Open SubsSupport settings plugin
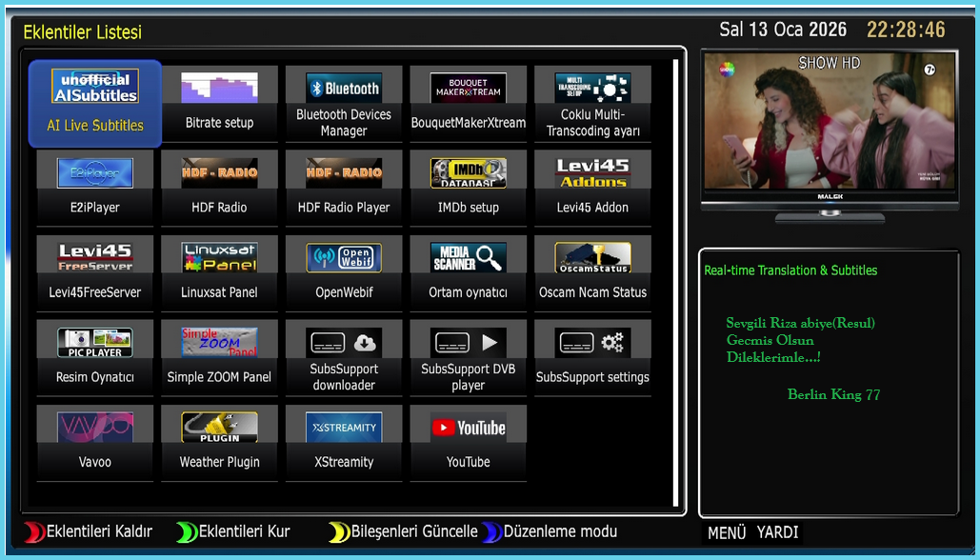 592,358
